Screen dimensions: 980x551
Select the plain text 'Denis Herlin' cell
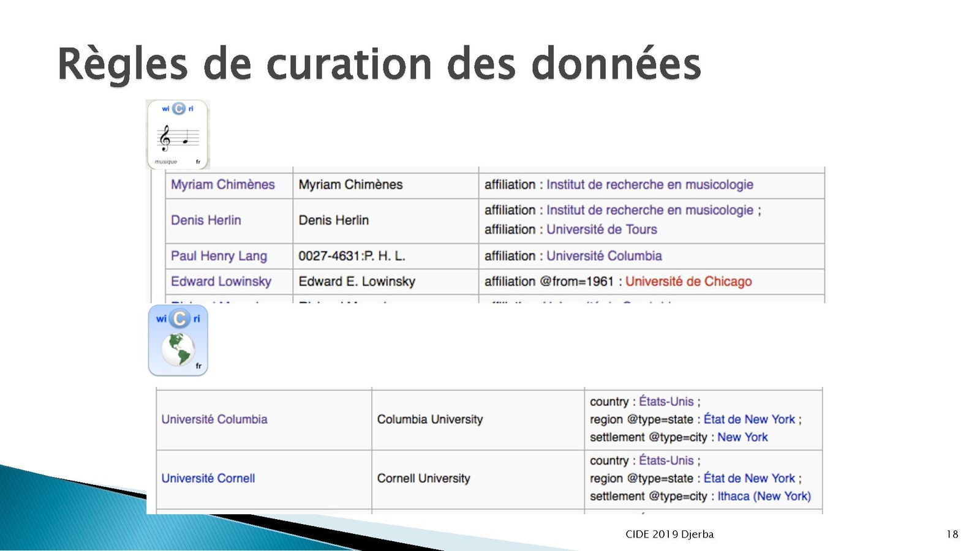pyautogui.click(x=385, y=220)
